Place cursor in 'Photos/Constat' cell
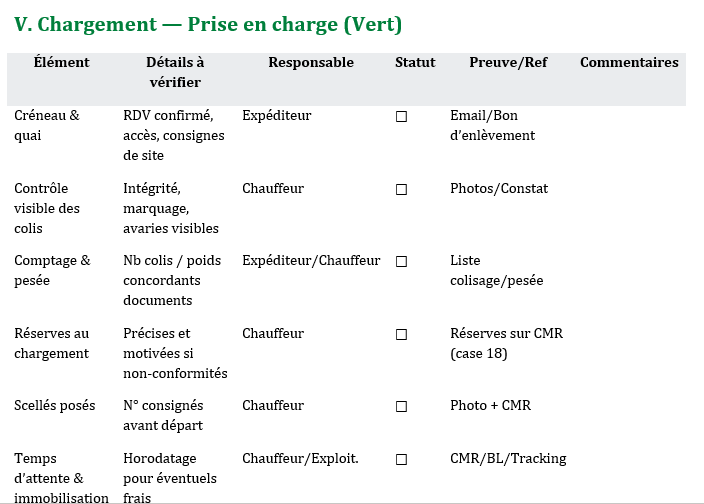The image size is (704, 504). click(499, 188)
